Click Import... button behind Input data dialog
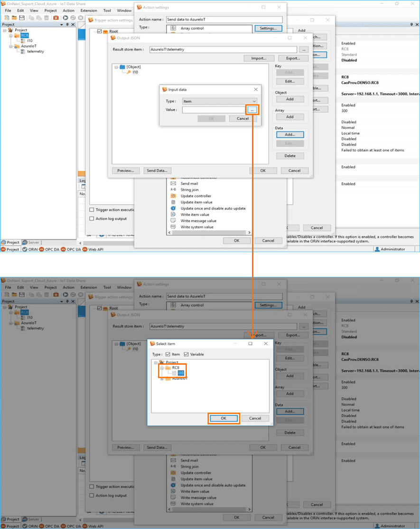The image size is (420, 529). click(x=259, y=58)
